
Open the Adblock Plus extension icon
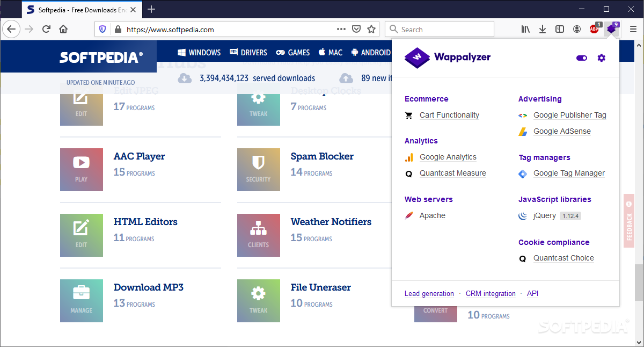point(595,29)
